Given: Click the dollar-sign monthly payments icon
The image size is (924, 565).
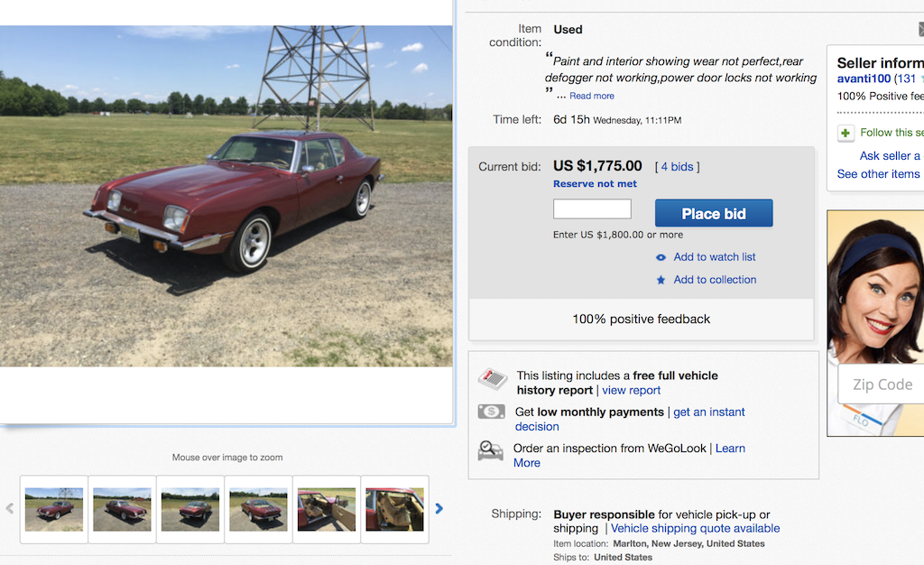Looking at the screenshot, I should 492,412.
